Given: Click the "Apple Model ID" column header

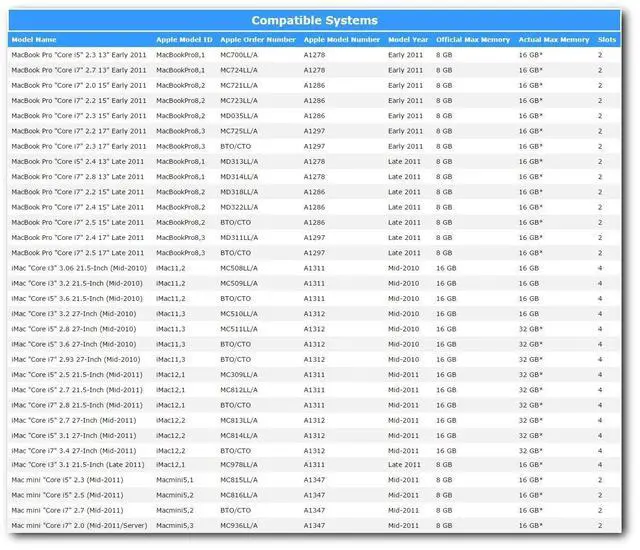Looking at the screenshot, I should coord(183,40).
